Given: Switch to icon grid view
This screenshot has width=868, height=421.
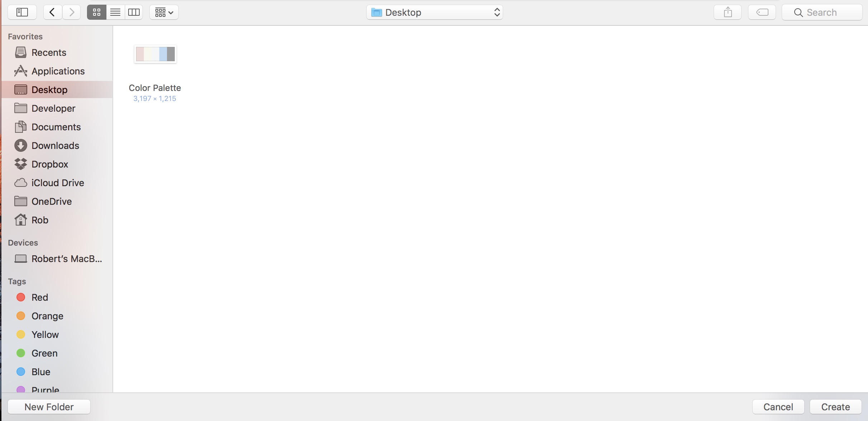Looking at the screenshot, I should pyautogui.click(x=96, y=12).
